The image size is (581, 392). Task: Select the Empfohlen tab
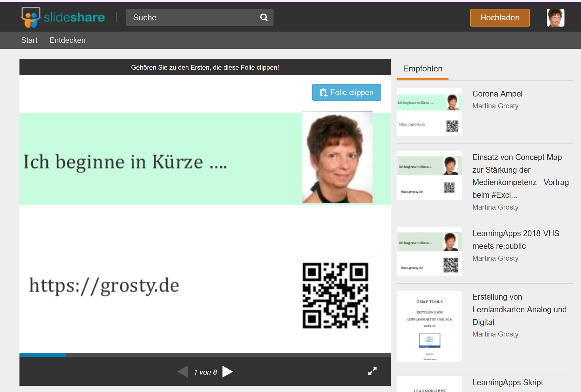click(423, 69)
